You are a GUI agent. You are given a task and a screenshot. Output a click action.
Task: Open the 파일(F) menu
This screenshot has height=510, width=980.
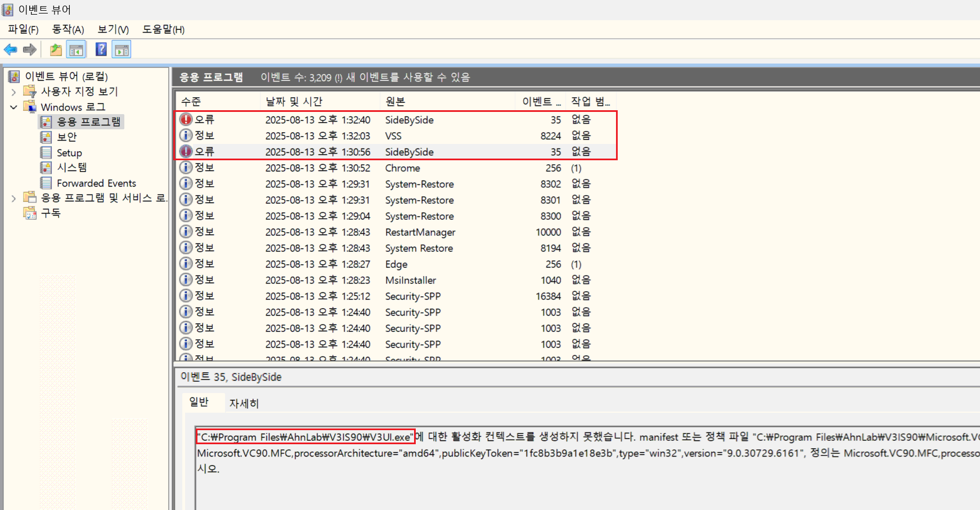coord(23,29)
